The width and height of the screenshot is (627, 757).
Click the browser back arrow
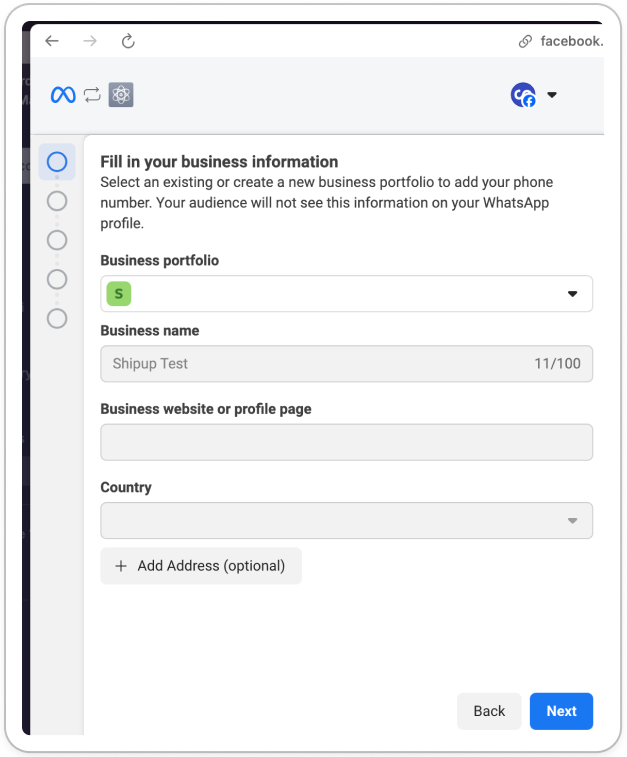[52, 41]
